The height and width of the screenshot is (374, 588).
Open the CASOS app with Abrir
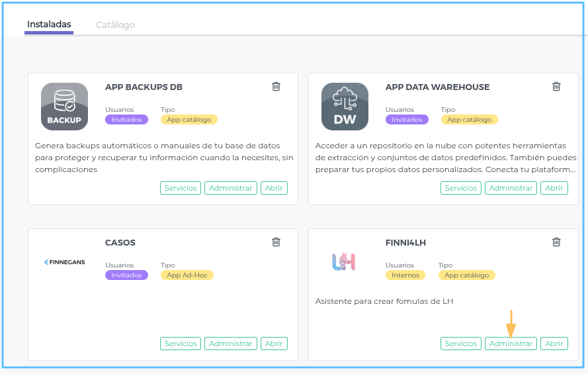[274, 344]
